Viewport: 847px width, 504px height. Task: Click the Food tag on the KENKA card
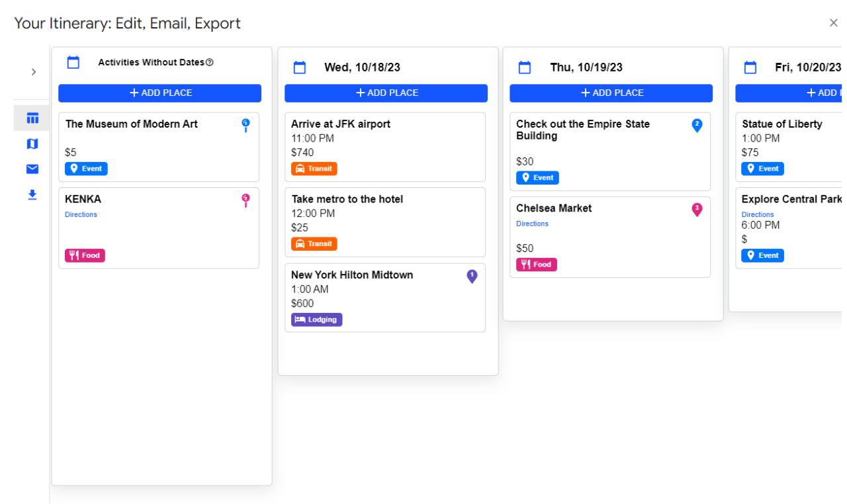point(85,255)
